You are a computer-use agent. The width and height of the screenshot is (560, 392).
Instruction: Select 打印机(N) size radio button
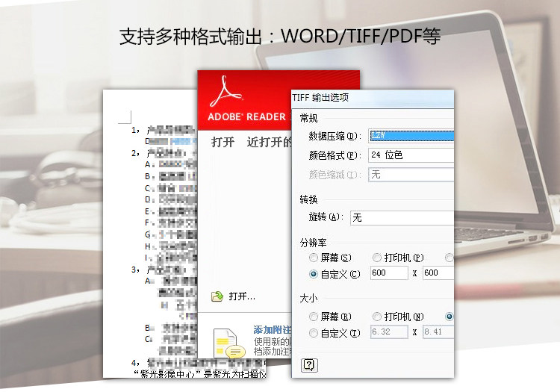point(377,317)
